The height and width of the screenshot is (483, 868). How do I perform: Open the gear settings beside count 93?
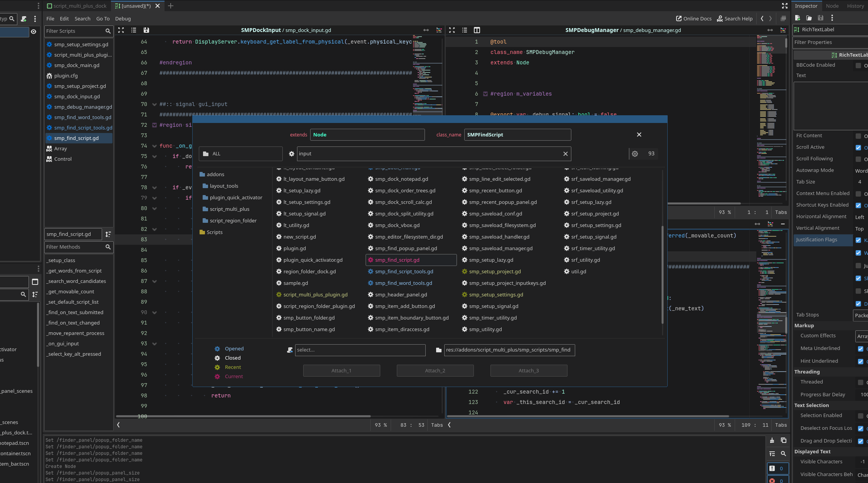[635, 154]
